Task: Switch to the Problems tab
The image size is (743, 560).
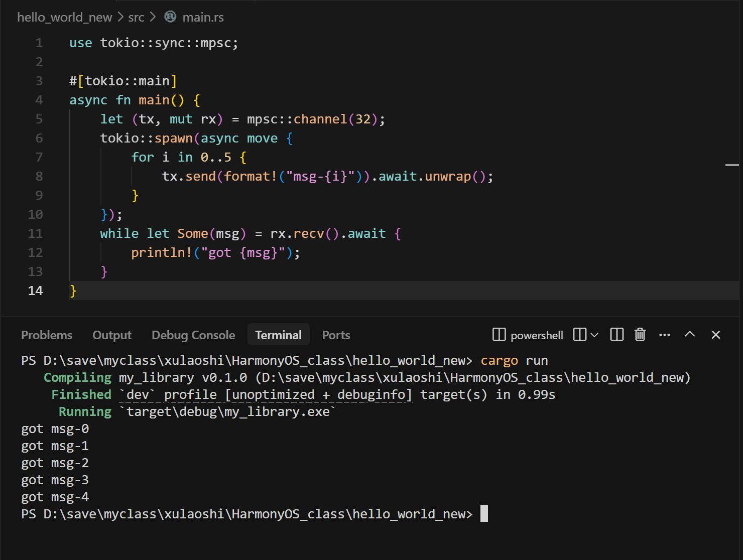Action: pyautogui.click(x=47, y=335)
